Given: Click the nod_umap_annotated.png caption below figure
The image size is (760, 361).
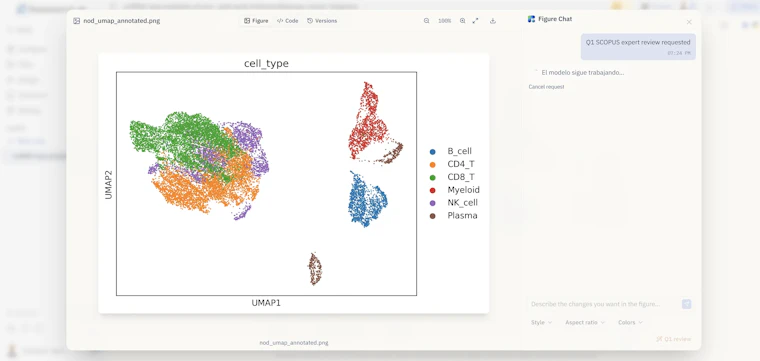Looking at the screenshot, I should click(294, 343).
